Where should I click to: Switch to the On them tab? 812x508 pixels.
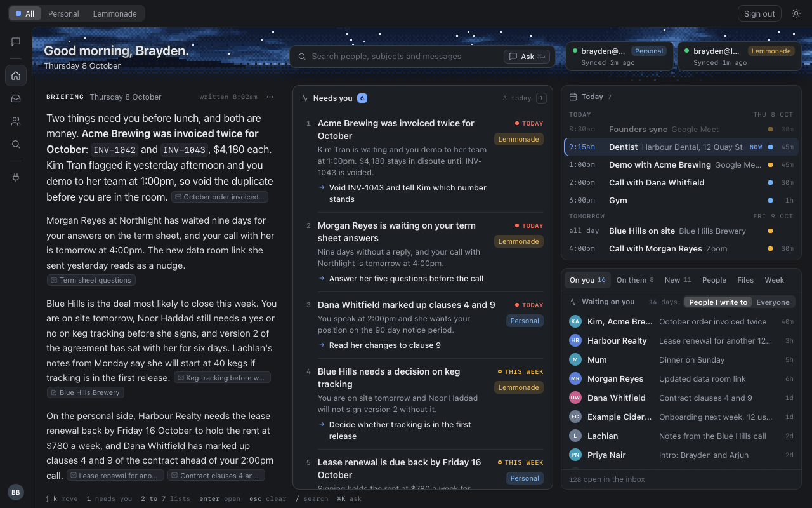pos(636,280)
